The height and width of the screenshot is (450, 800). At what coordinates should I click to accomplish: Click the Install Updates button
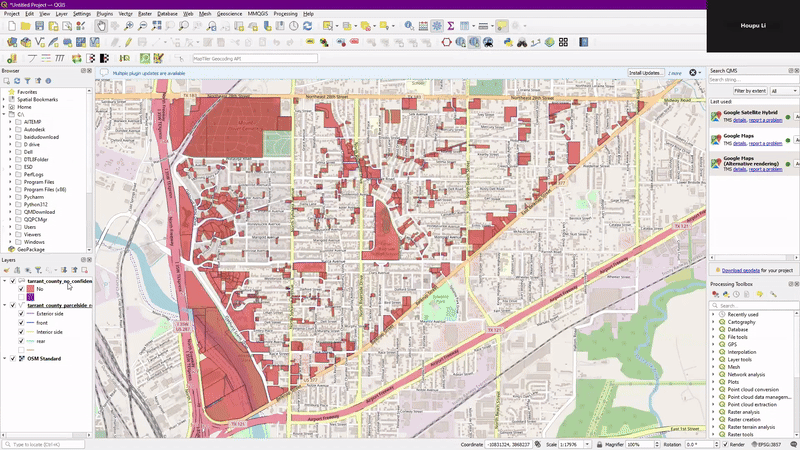645,73
